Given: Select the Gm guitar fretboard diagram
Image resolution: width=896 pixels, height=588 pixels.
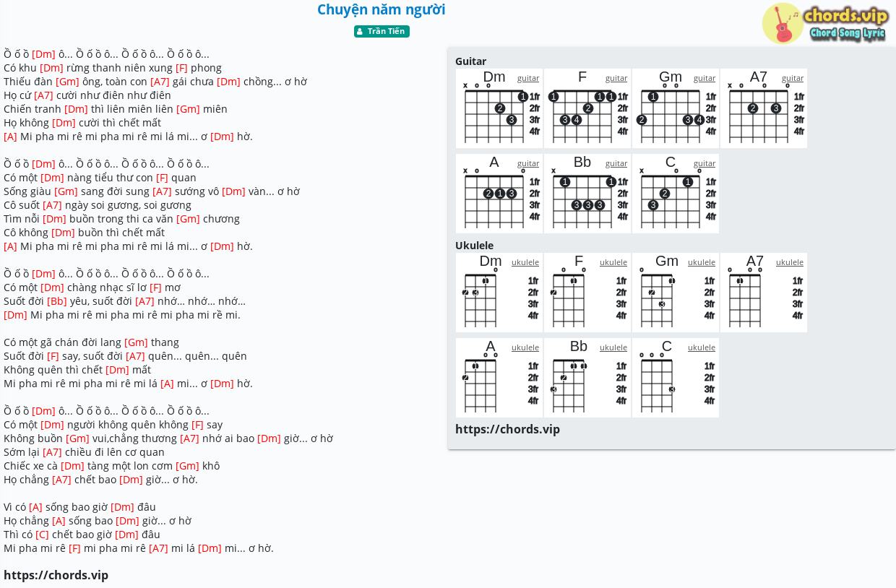Looking at the screenshot, I should click(x=676, y=108).
